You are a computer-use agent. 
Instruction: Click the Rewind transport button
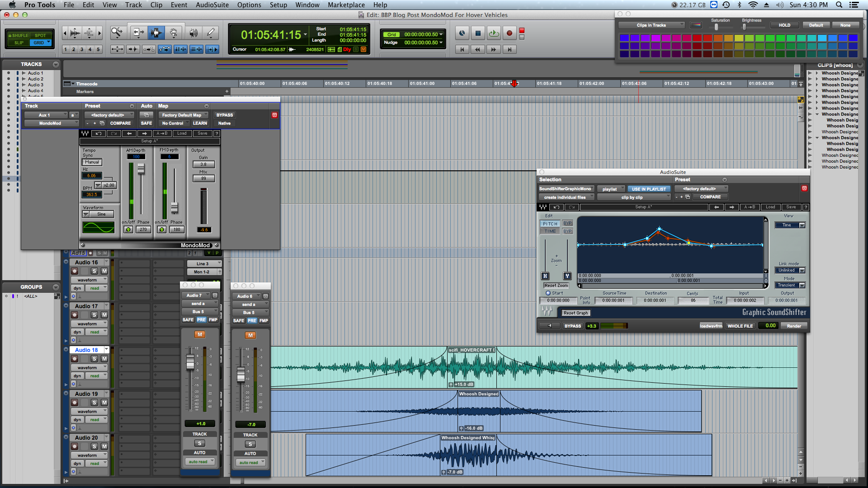pos(478,49)
